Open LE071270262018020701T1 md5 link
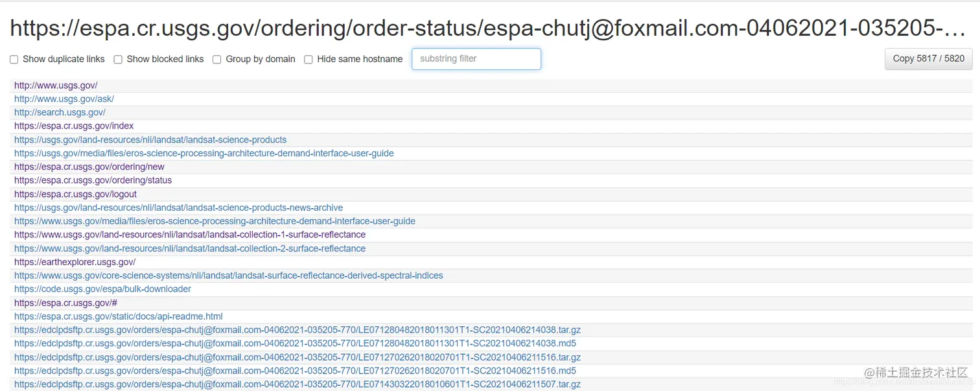The image size is (980, 391). tap(295, 372)
